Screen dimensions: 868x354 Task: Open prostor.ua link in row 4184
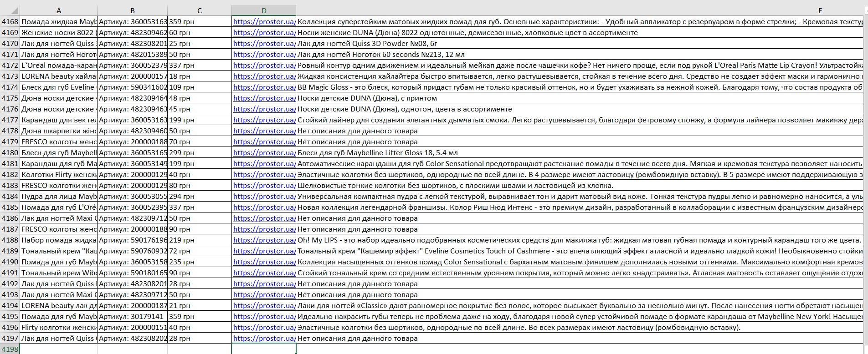click(264, 196)
